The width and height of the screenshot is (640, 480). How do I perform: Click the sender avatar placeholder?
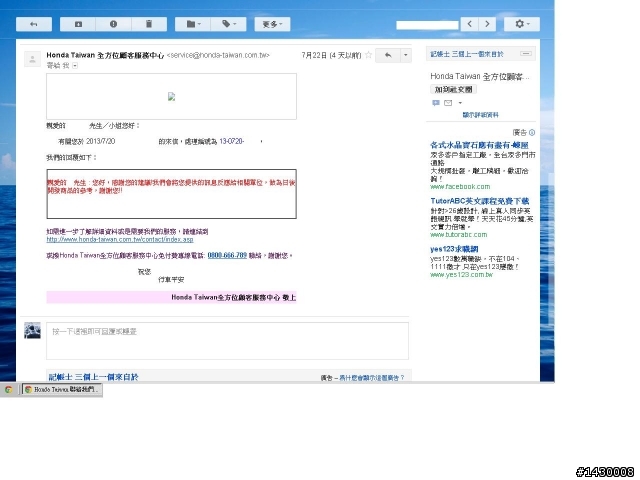coord(32,59)
